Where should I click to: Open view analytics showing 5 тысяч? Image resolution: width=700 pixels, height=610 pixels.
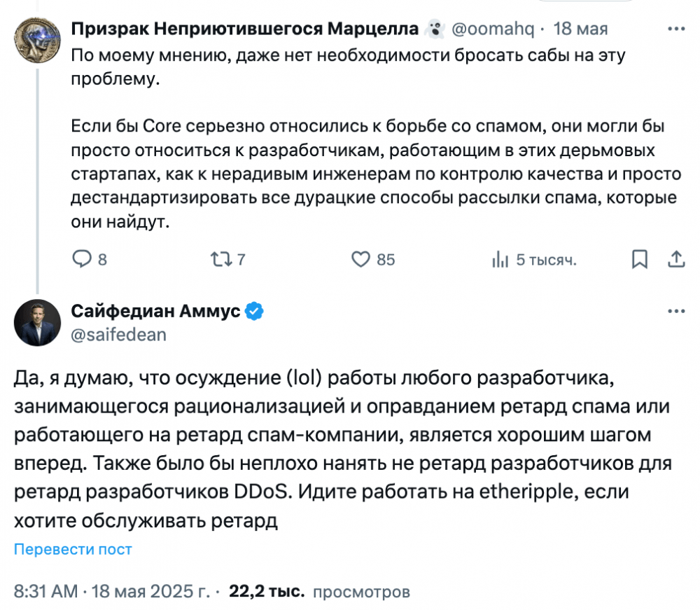pyautogui.click(x=534, y=259)
